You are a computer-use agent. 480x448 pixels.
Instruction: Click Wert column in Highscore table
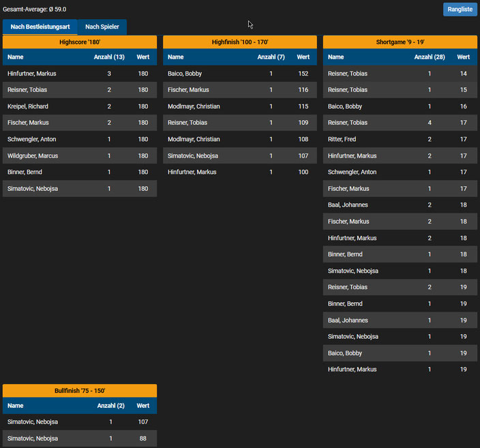[143, 57]
